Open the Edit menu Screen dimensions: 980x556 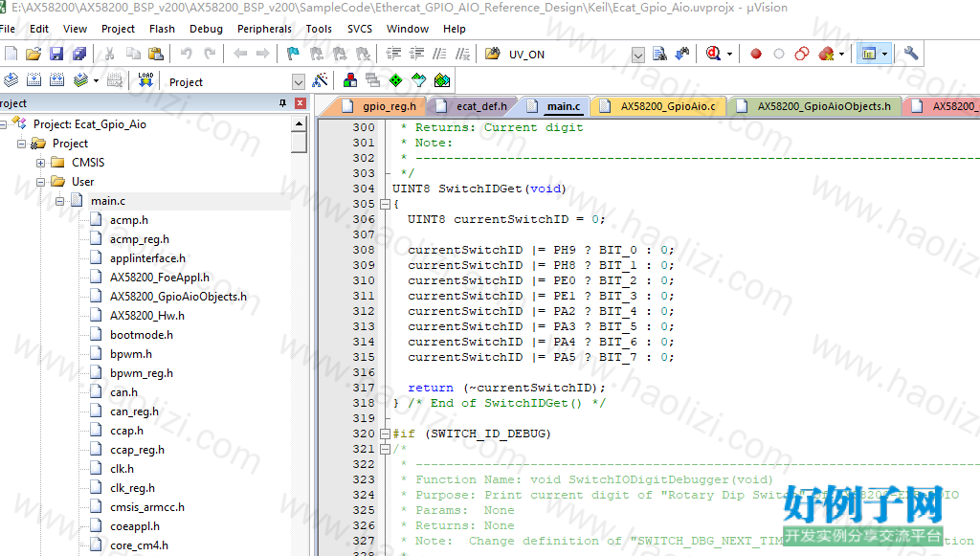(38, 29)
